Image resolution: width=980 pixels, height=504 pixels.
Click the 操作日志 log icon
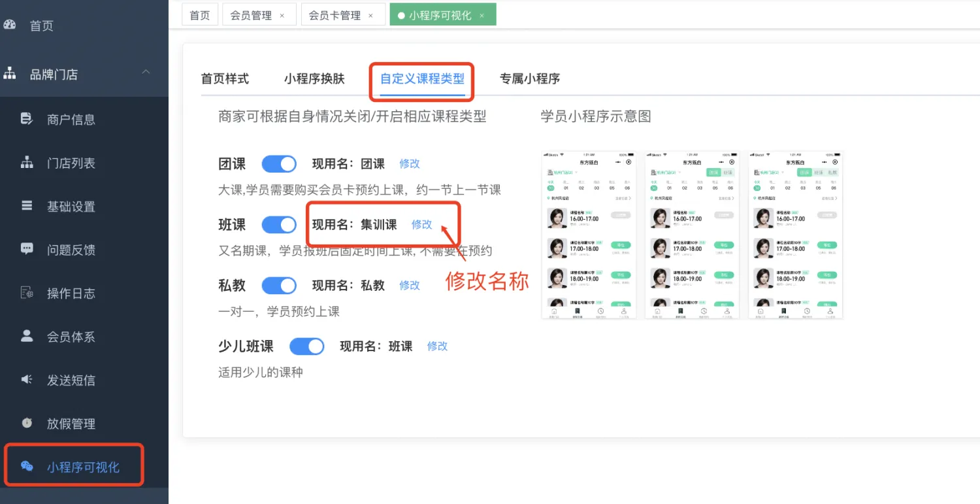point(27,293)
